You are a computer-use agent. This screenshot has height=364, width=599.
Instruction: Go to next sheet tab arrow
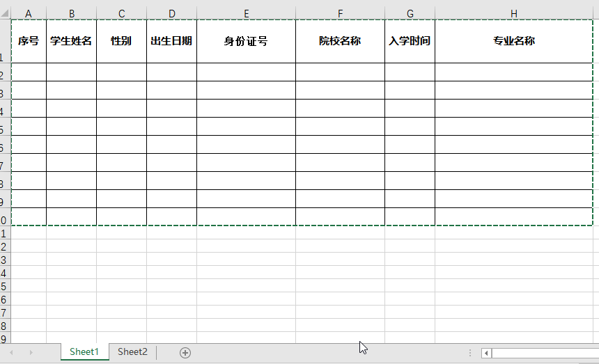tap(31, 353)
